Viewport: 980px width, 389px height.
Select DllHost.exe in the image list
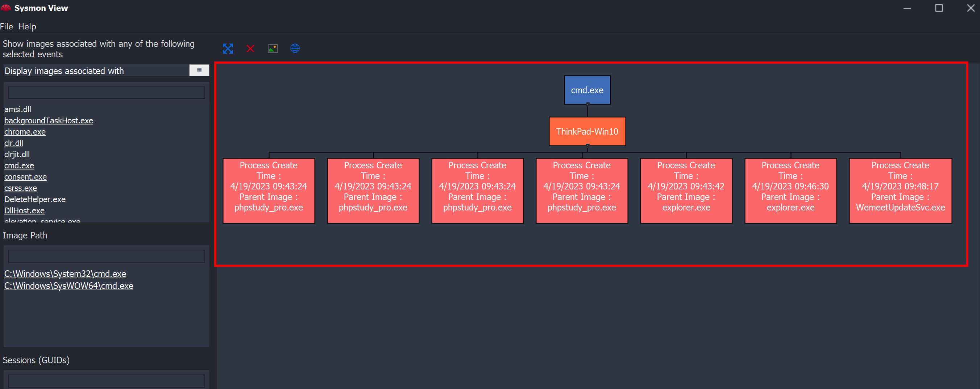[24, 210]
